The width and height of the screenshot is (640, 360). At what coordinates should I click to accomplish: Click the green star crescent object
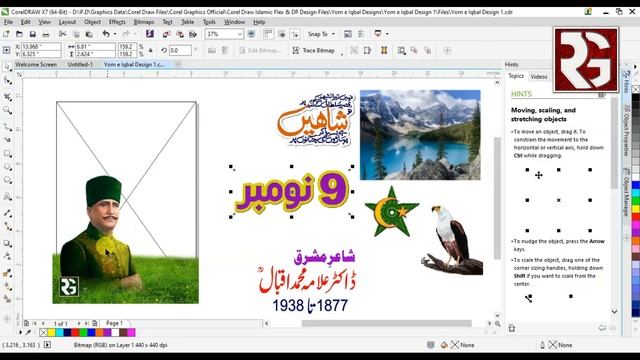tap(391, 211)
